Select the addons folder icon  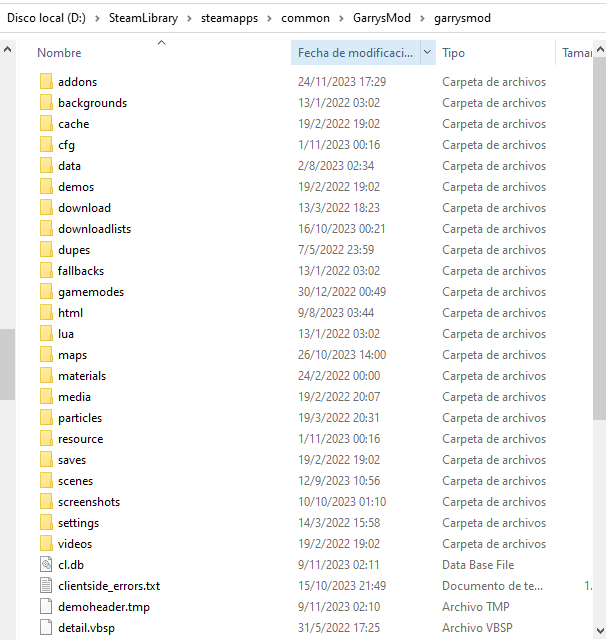click(x=46, y=82)
